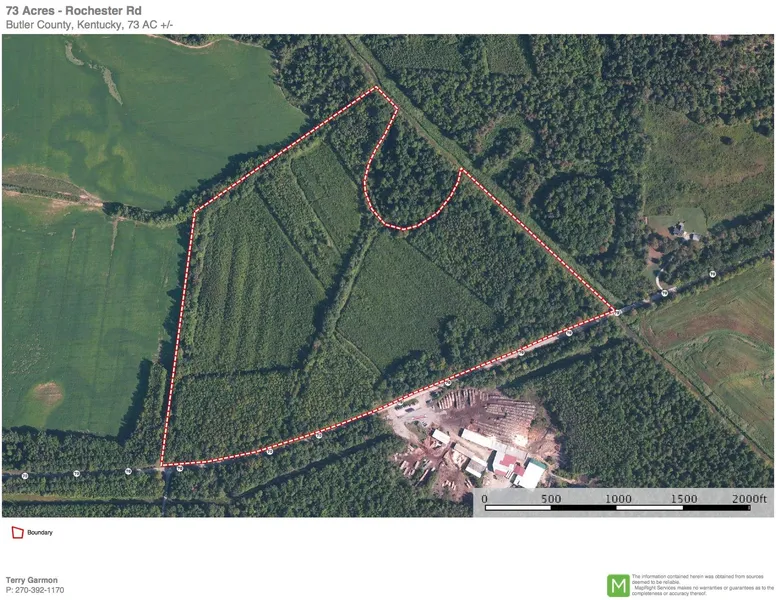
Task: Select the '73 Acres - Rochester Rd' title
Action: 74,11
